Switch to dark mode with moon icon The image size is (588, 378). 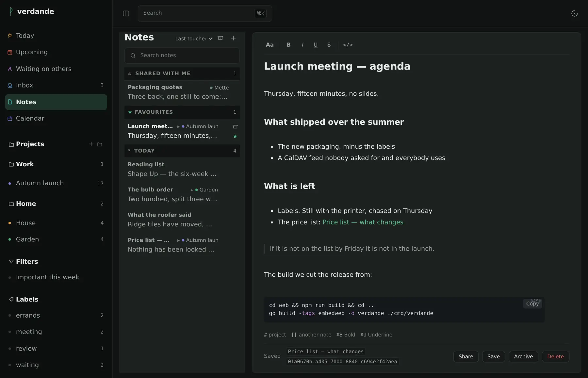tap(574, 13)
